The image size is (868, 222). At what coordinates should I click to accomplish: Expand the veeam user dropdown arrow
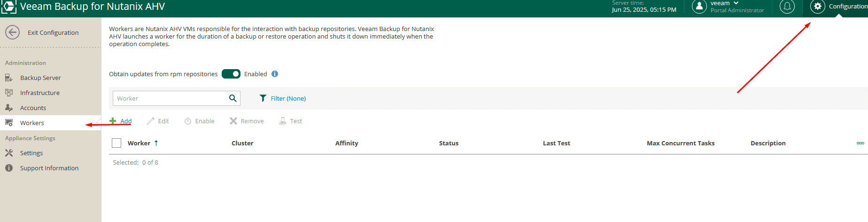click(x=736, y=3)
